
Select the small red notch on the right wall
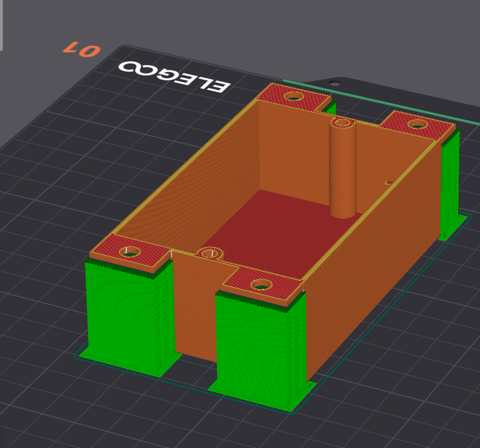pos(389,183)
